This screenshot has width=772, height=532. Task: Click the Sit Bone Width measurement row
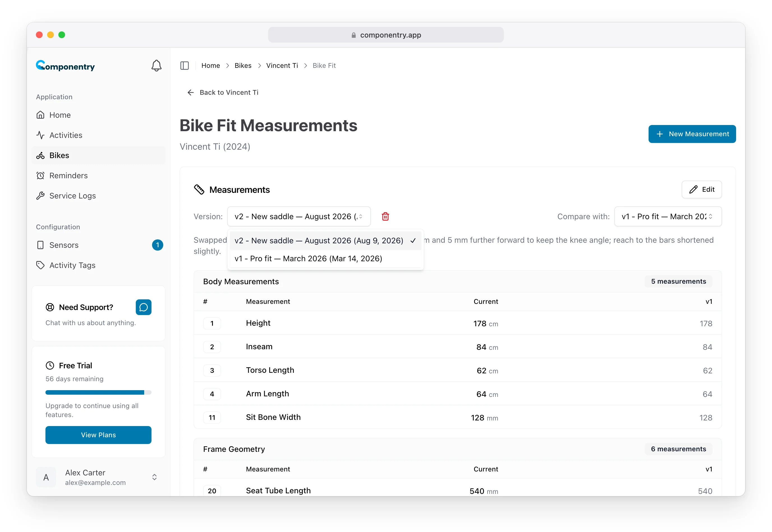[458, 417]
